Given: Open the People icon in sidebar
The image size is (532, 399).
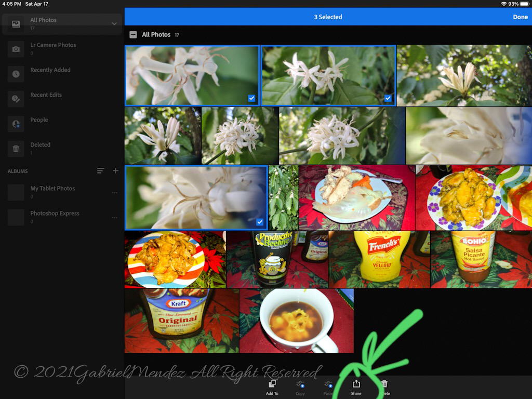Looking at the screenshot, I should (16, 124).
